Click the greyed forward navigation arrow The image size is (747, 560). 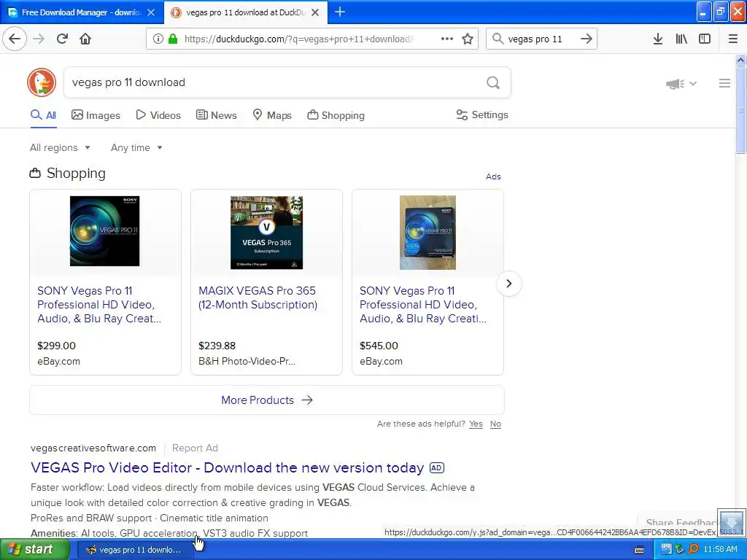pos(39,39)
